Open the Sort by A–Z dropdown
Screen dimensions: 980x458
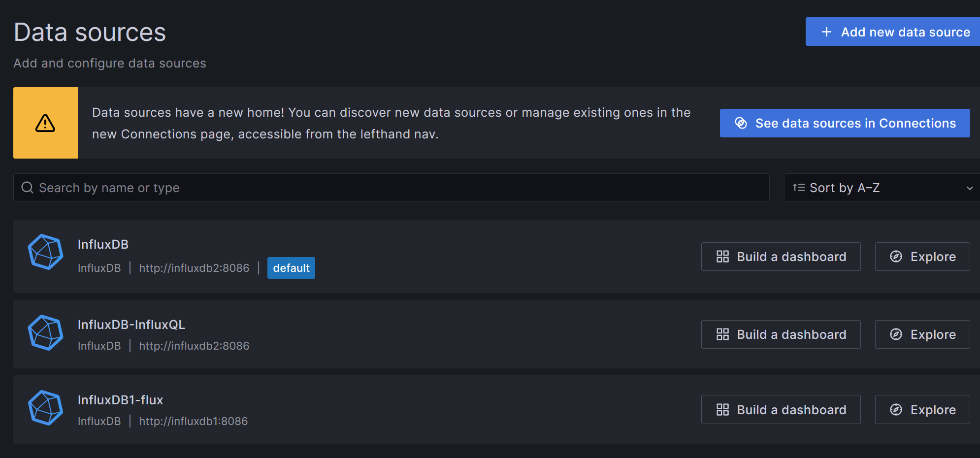pos(882,188)
